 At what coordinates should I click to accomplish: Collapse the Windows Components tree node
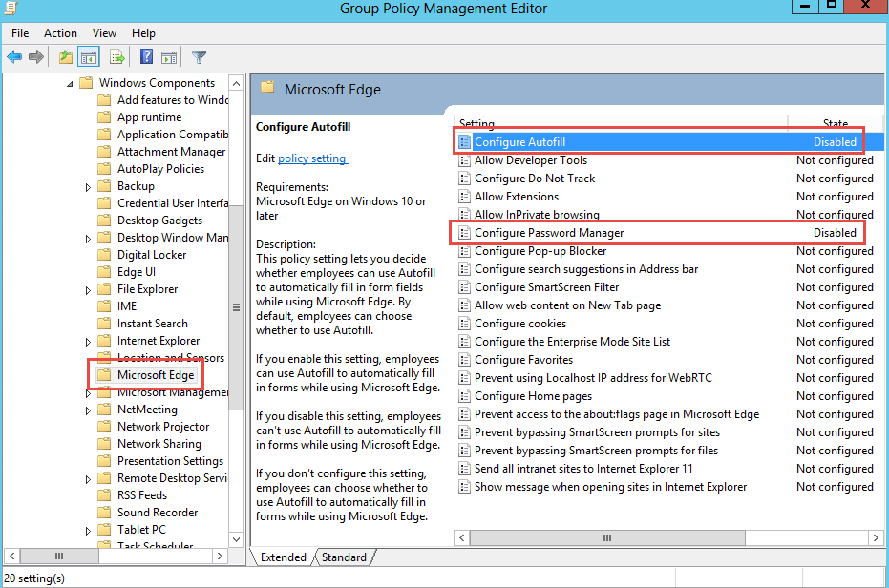[x=70, y=84]
